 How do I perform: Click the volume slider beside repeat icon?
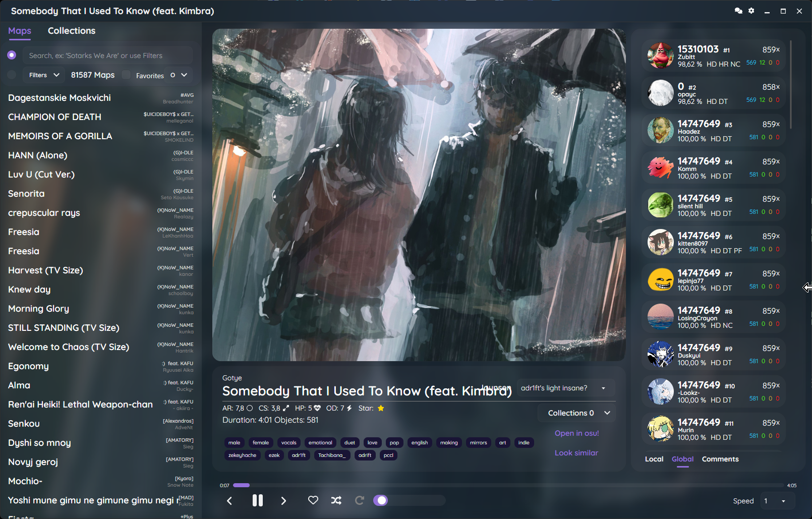coord(409,500)
